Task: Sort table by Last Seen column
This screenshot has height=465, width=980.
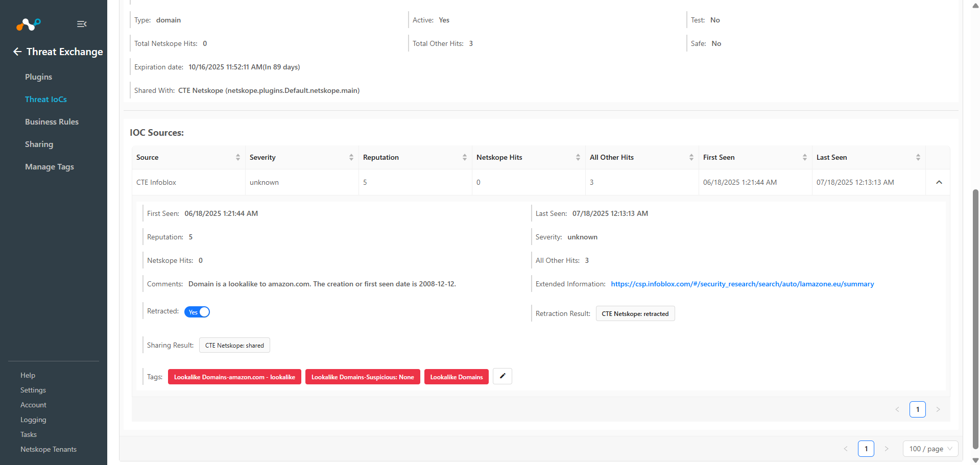Action: (x=918, y=157)
